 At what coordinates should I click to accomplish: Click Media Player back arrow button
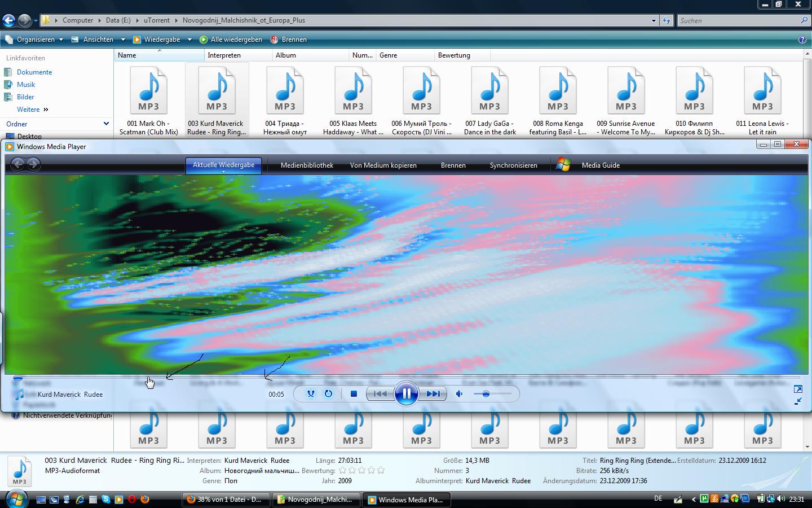click(18, 164)
